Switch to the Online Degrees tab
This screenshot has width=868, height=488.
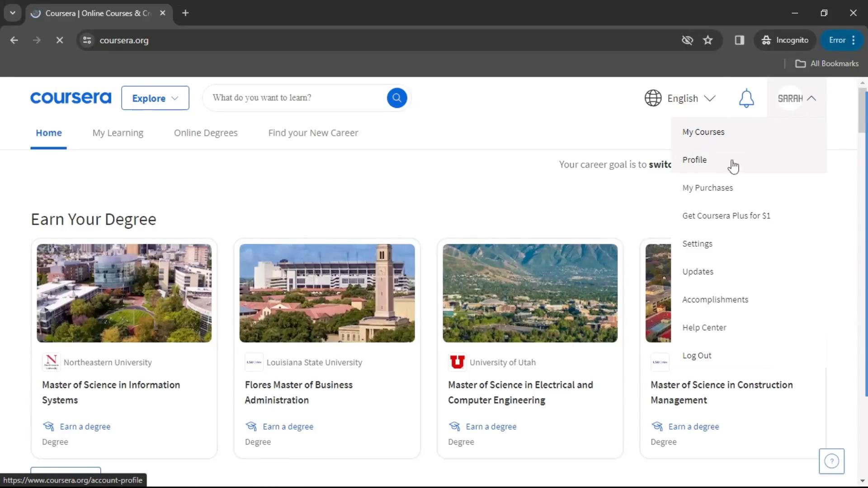tap(206, 132)
